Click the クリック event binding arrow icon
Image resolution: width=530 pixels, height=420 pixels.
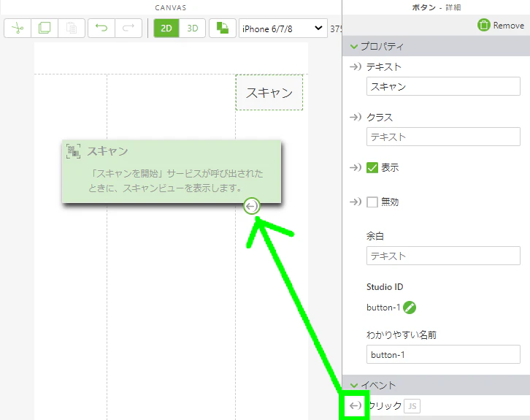pos(355,405)
